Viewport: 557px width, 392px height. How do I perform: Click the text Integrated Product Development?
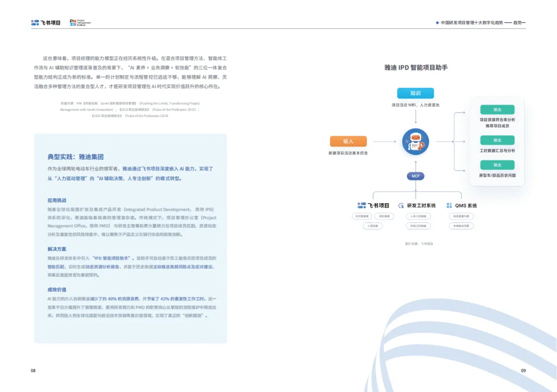tap(158, 210)
